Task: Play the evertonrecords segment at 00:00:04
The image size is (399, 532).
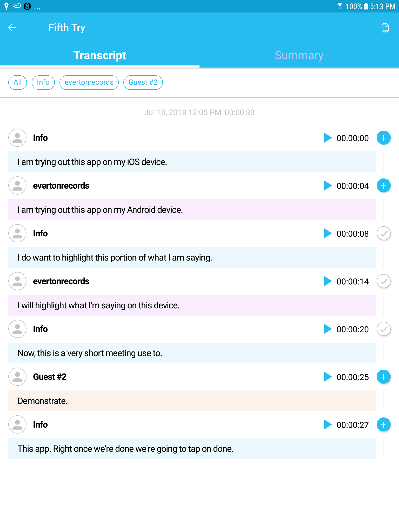Action: click(328, 186)
